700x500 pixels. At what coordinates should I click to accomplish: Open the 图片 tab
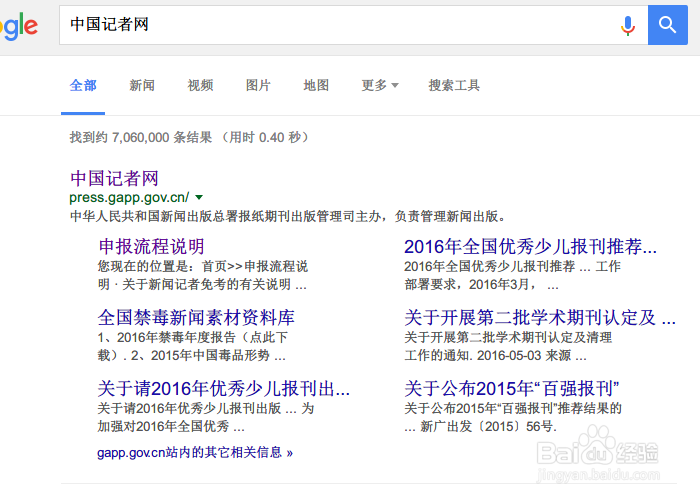(x=258, y=85)
